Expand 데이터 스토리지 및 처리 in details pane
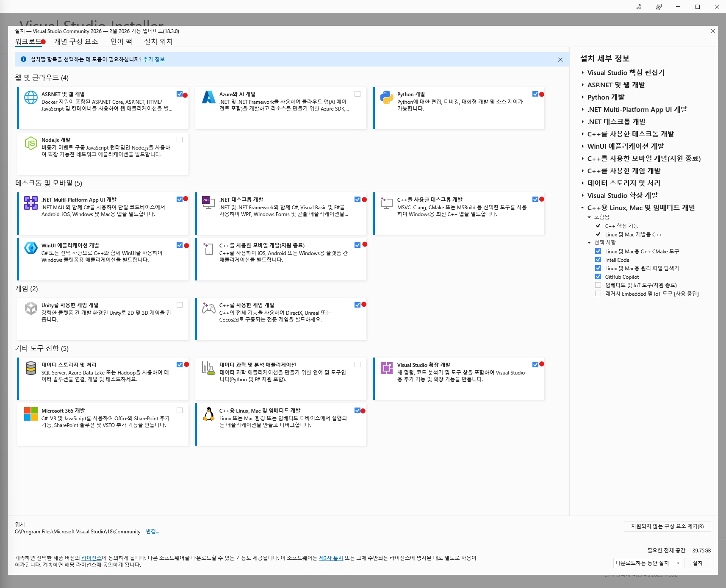The width and height of the screenshot is (726, 588). tap(583, 183)
